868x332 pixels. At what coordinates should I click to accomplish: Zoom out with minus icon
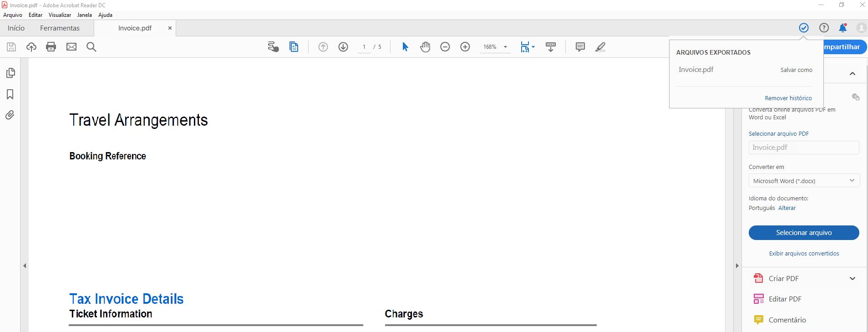[x=445, y=47]
